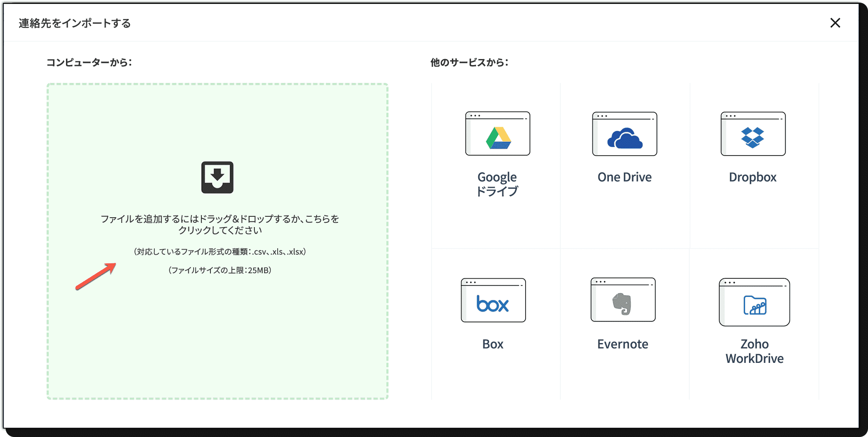The width and height of the screenshot is (868, 437).
Task: Click the OneDrive cloud icon
Action: 624,138
